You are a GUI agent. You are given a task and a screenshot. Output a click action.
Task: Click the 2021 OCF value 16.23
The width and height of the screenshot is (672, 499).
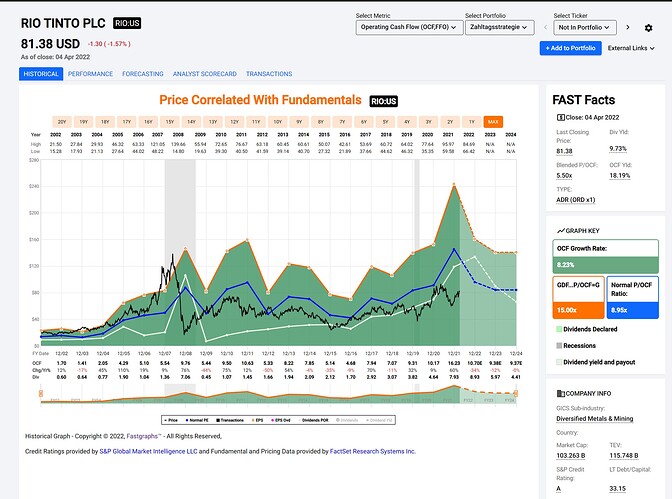(x=454, y=363)
